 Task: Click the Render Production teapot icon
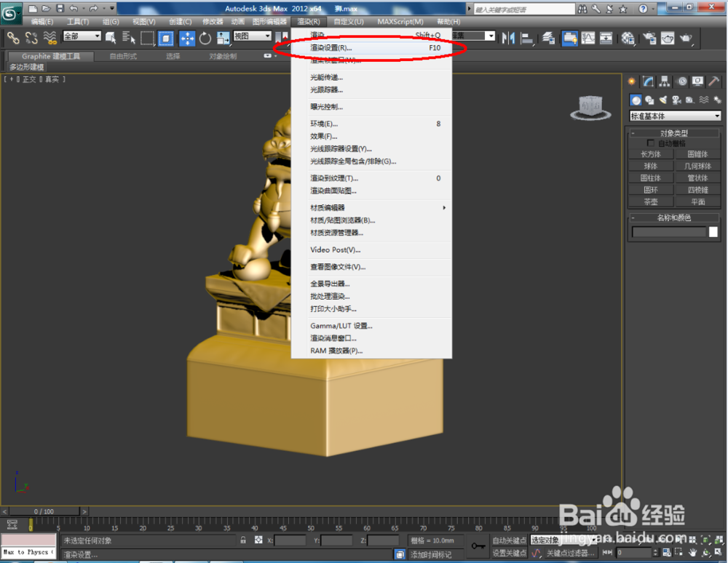(687, 38)
